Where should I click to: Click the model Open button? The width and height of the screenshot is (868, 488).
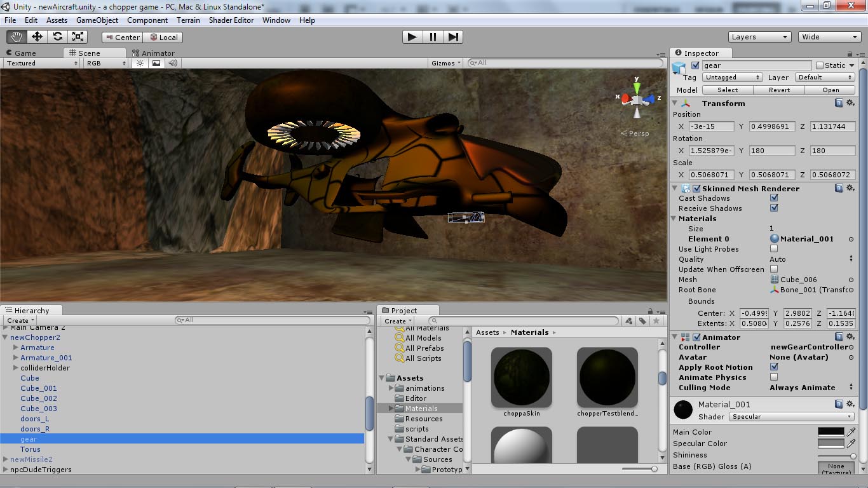(831, 90)
